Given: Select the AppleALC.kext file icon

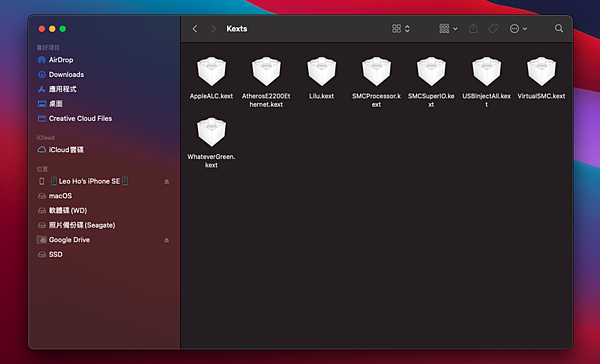Looking at the screenshot, I should [211, 71].
